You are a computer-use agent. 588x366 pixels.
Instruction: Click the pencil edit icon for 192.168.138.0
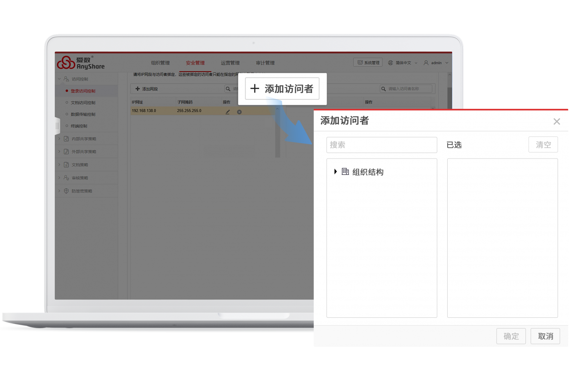[x=227, y=112]
